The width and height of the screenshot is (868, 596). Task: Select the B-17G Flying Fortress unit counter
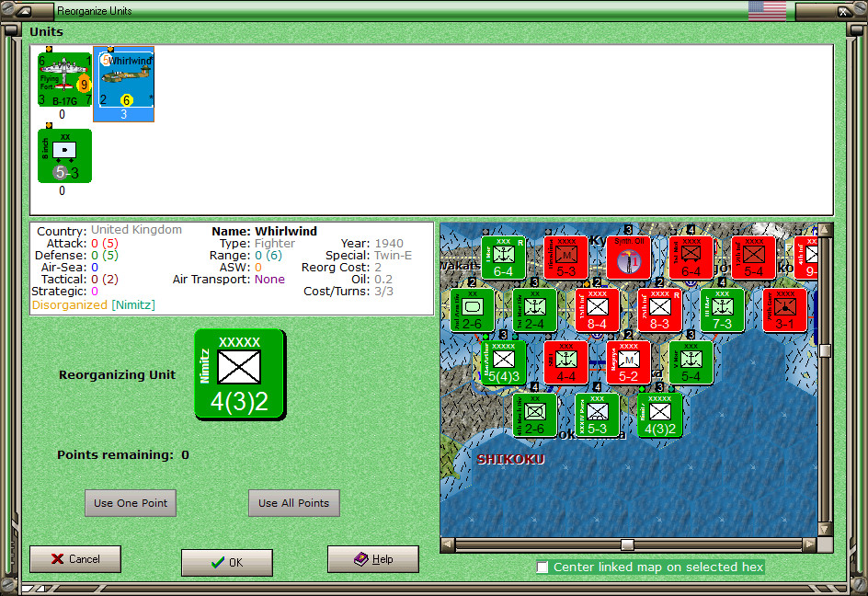coord(64,79)
